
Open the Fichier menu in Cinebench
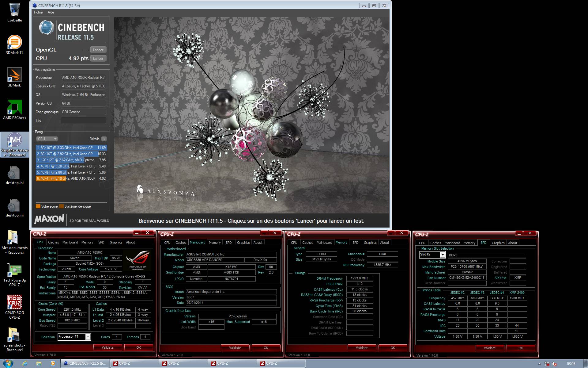click(x=39, y=12)
